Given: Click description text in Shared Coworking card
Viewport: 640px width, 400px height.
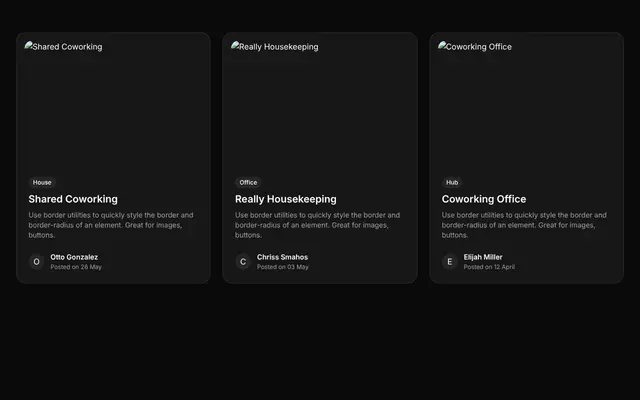Looking at the screenshot, I should tap(111, 225).
